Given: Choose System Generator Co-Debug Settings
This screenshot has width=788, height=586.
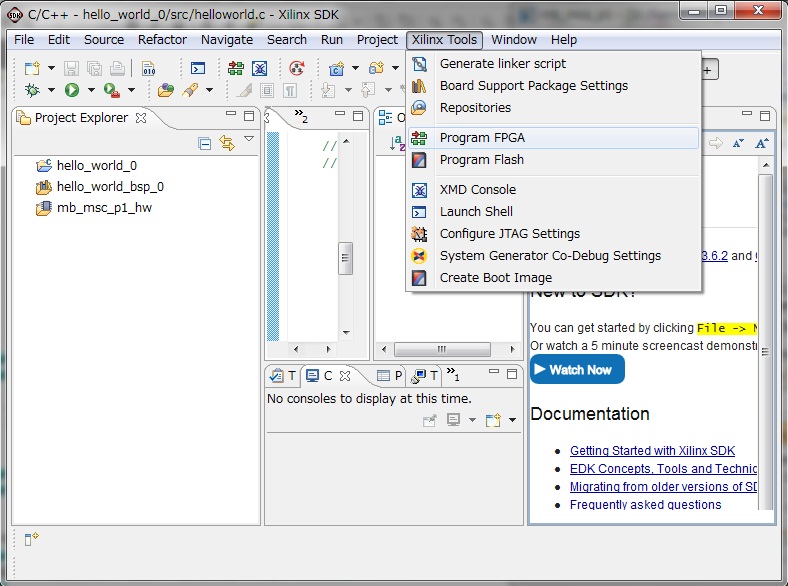Looking at the screenshot, I should pos(553,256).
